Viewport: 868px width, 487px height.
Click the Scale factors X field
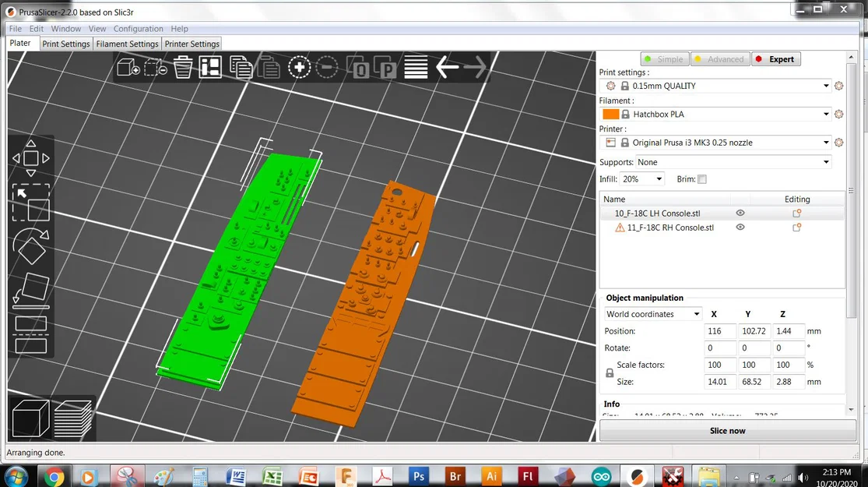coord(719,365)
